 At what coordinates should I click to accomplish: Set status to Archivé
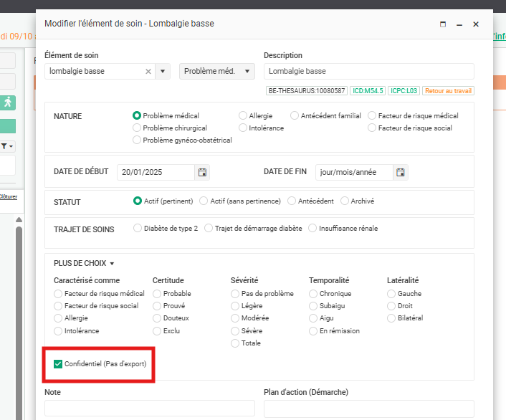[345, 201]
